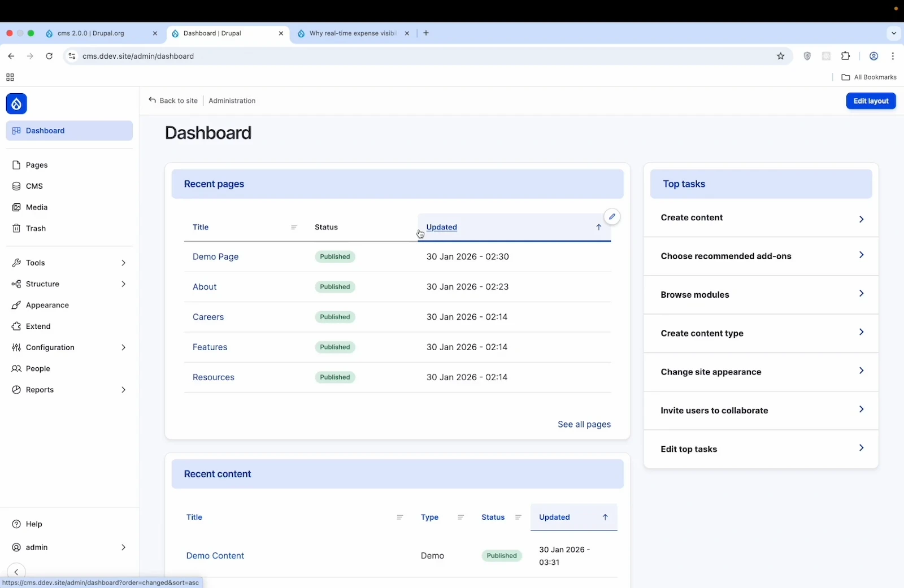This screenshot has width=904, height=588.
Task: Click the Appearance brush icon in sidebar
Action: click(16, 305)
